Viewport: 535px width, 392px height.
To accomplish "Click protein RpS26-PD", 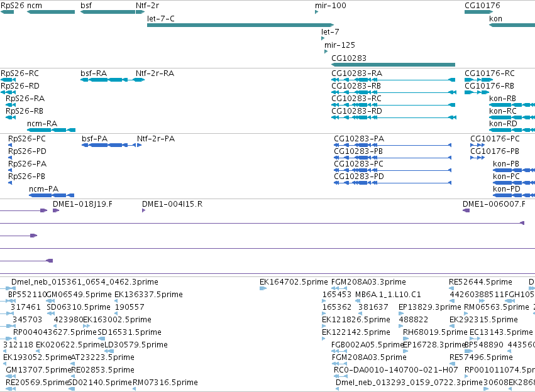I will [x=27, y=151].
